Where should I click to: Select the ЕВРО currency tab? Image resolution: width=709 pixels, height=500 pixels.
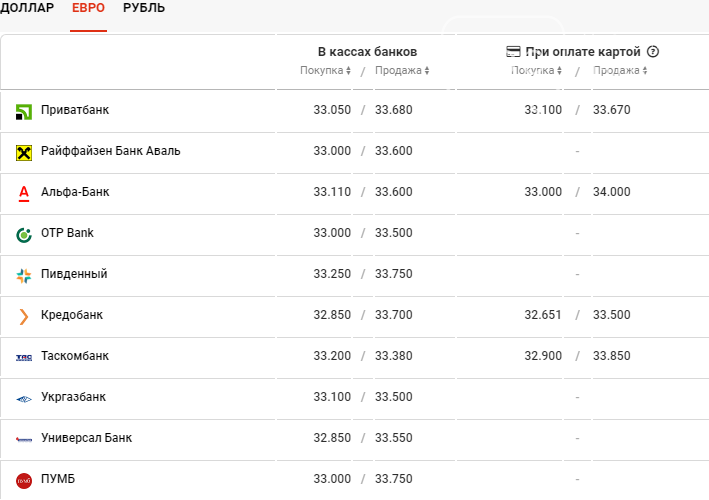pyautogui.click(x=88, y=8)
